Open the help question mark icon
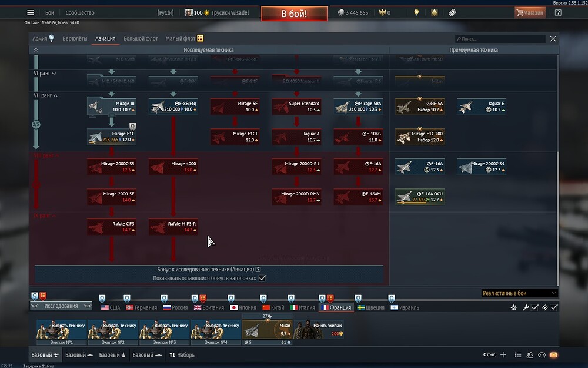This screenshot has height=368, width=588. coord(558,13)
